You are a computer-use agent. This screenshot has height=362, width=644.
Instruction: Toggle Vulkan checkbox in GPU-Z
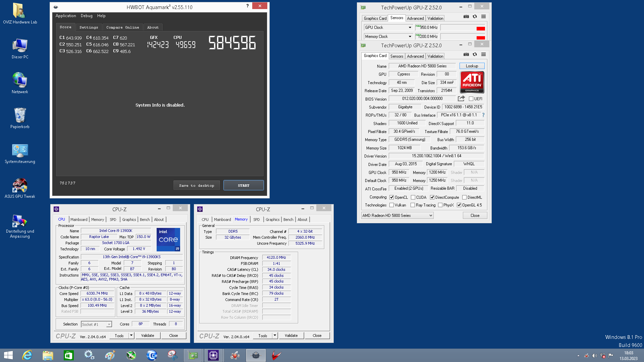point(391,205)
